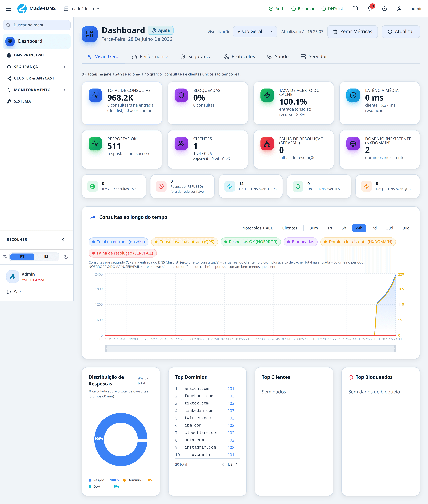Select the Visão Geral tab
The width and height of the screenshot is (428, 504).
[103, 57]
